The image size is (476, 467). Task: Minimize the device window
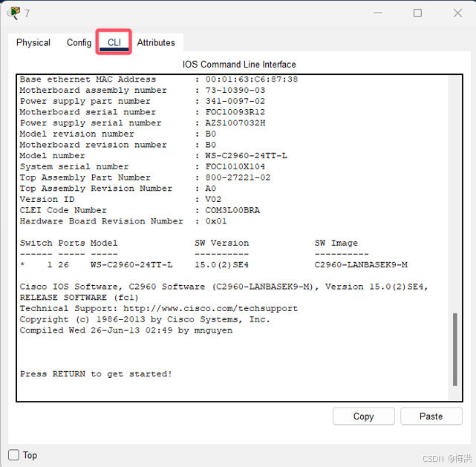pyautogui.click(x=378, y=13)
